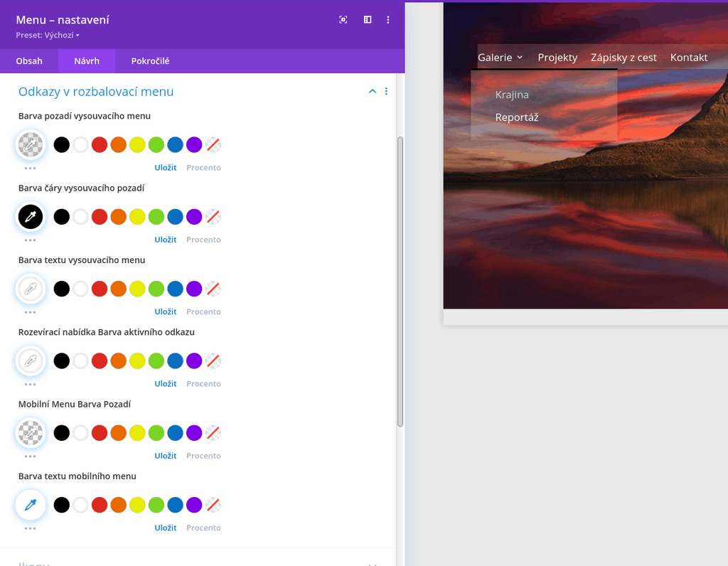Click Procento under Barva pozadí vysouvacího menu
The height and width of the screenshot is (566, 728).
click(203, 168)
